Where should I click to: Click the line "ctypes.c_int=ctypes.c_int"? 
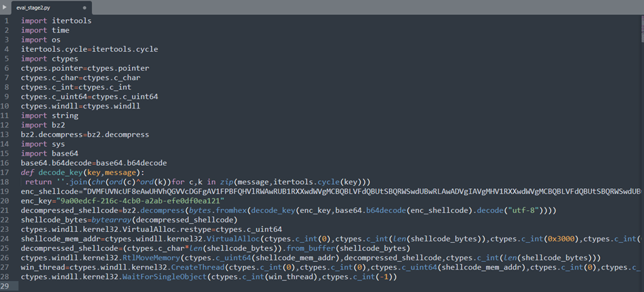coord(76,87)
